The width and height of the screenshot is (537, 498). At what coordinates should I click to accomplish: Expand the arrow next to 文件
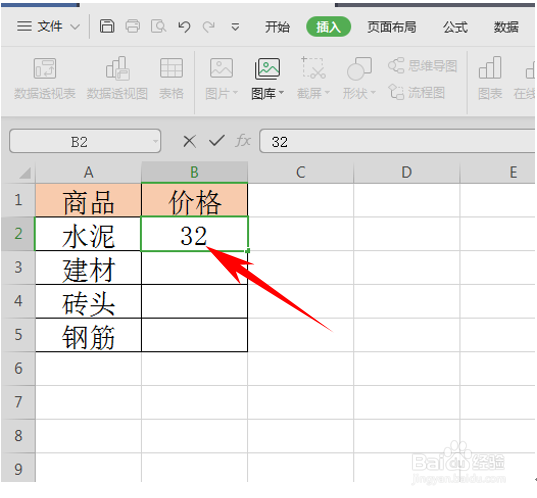pos(75,27)
